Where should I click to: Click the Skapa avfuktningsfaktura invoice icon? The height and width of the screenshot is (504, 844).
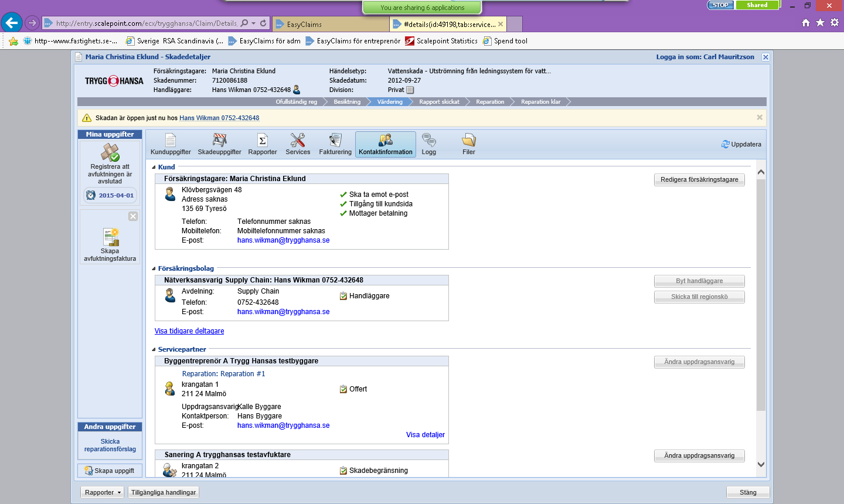(111, 237)
